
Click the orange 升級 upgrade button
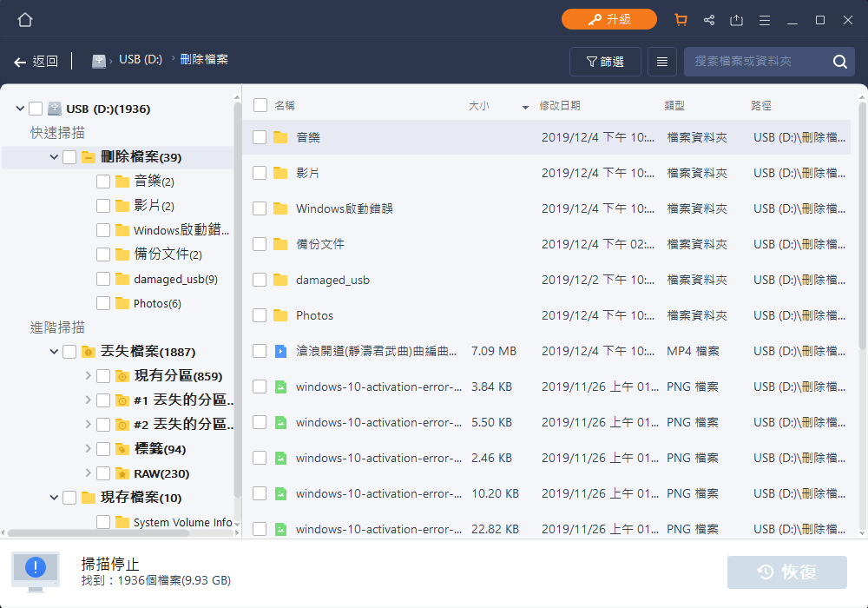(x=609, y=18)
